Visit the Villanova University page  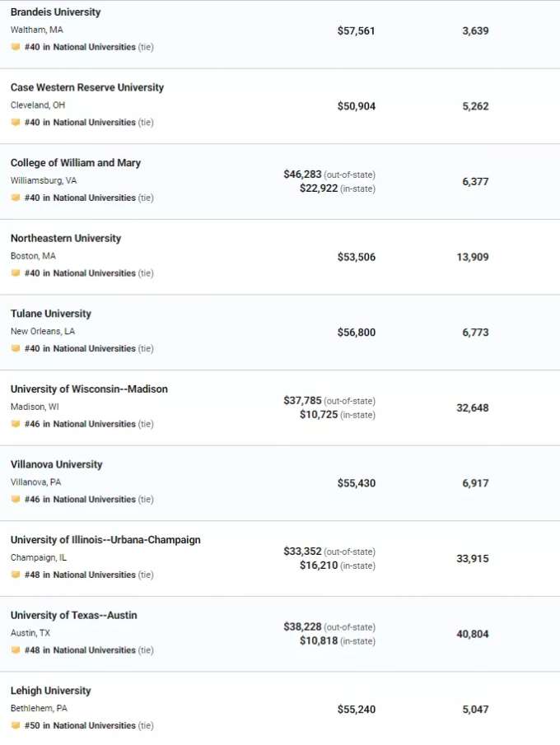[57, 464]
